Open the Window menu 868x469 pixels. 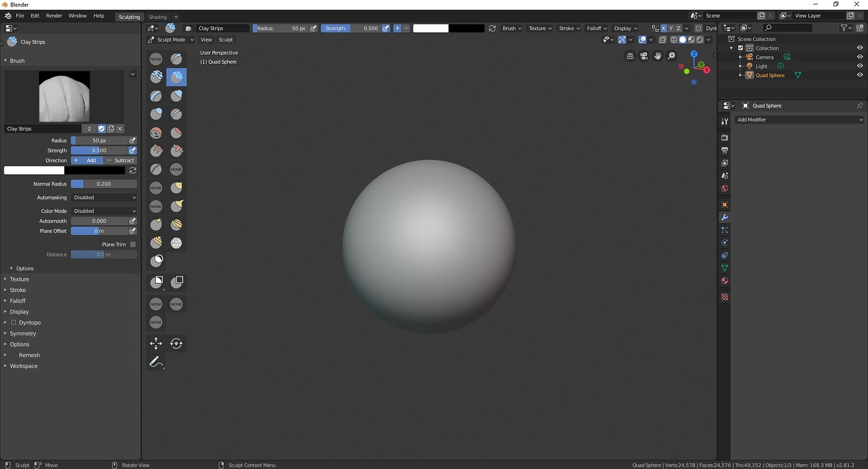[77, 16]
